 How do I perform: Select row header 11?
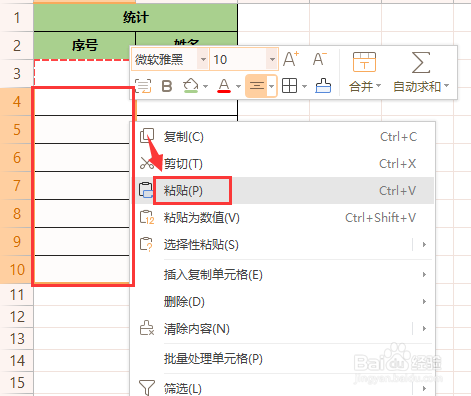pos(17,295)
